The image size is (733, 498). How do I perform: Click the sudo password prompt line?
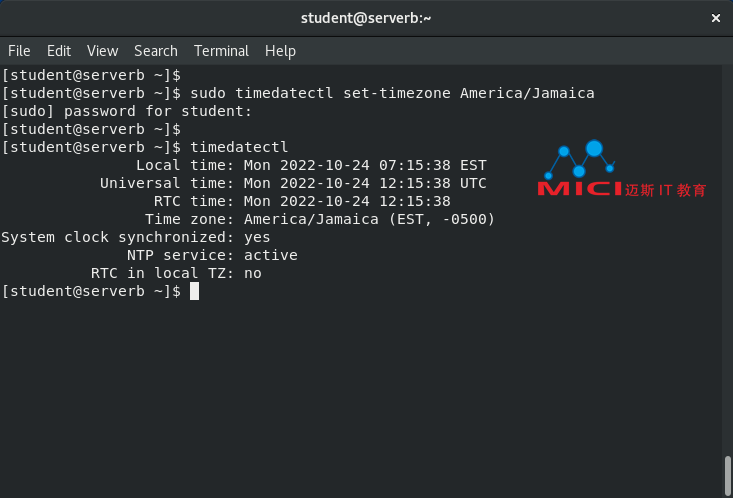127,111
